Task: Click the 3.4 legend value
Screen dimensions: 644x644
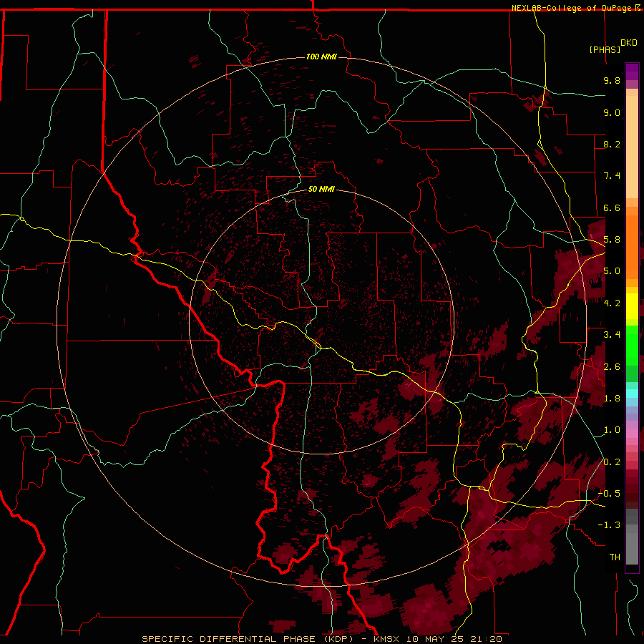Action: tap(612, 335)
